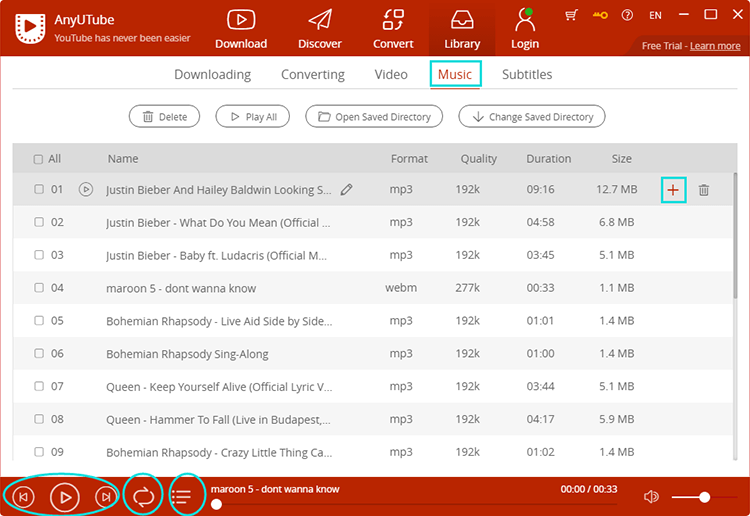This screenshot has width=750, height=516.
Task: Select 'Queen - Hammer To Fall' track
Action: coord(218,420)
